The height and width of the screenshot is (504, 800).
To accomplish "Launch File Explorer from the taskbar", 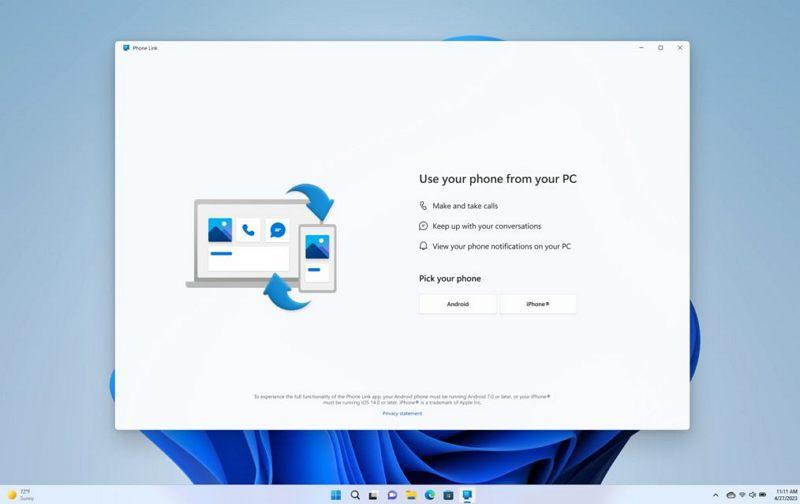I will click(411, 495).
